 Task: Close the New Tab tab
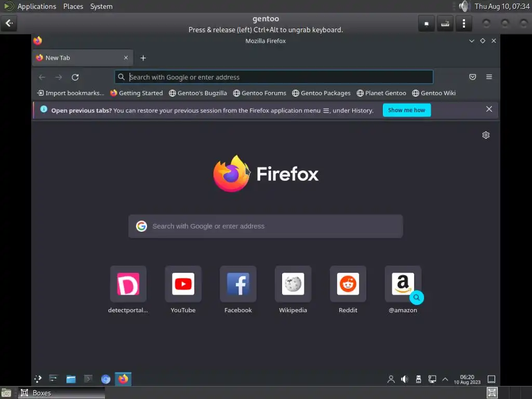[126, 58]
